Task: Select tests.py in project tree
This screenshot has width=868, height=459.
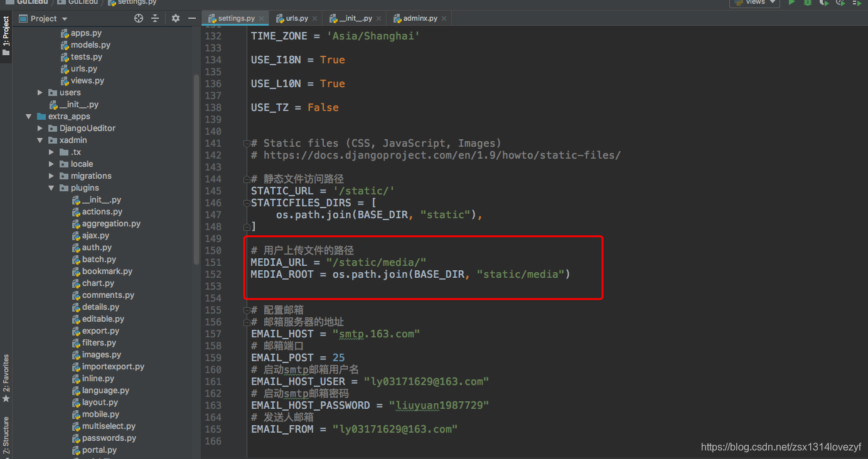Action: pyautogui.click(x=81, y=57)
